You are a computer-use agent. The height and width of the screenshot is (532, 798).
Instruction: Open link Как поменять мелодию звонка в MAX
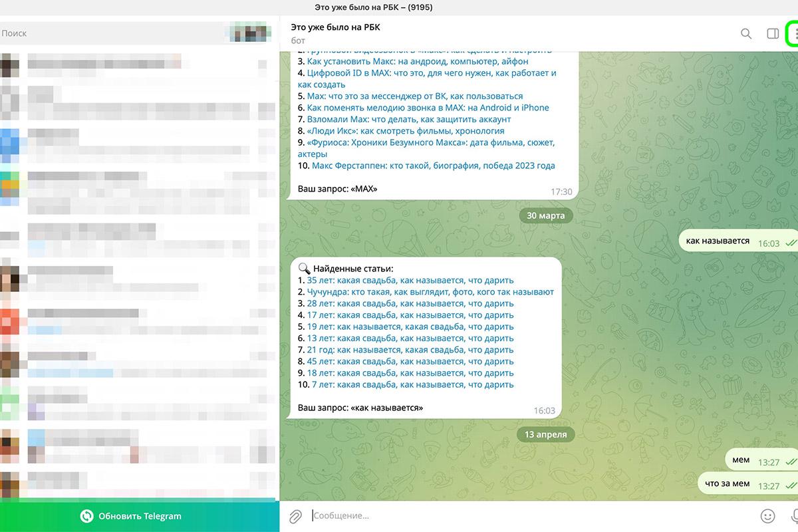coord(428,108)
